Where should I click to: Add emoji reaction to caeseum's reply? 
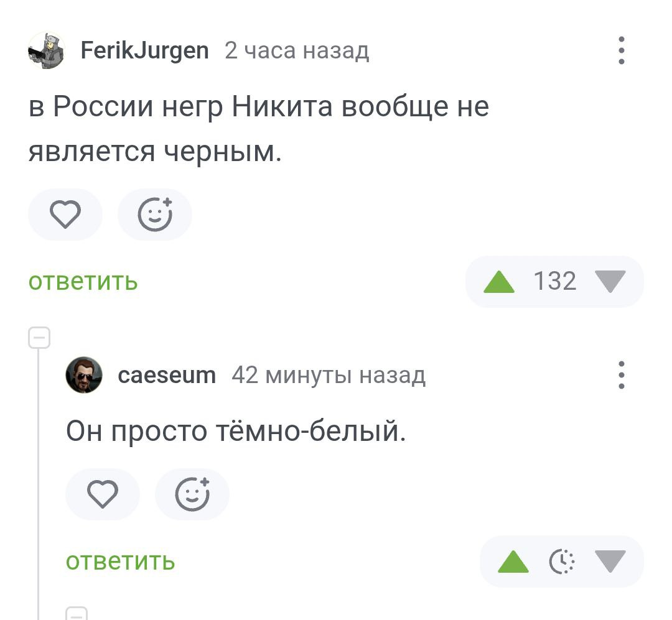192,495
